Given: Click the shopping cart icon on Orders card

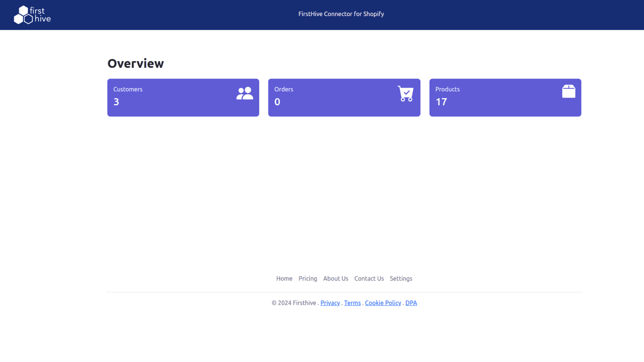Looking at the screenshot, I should [406, 93].
